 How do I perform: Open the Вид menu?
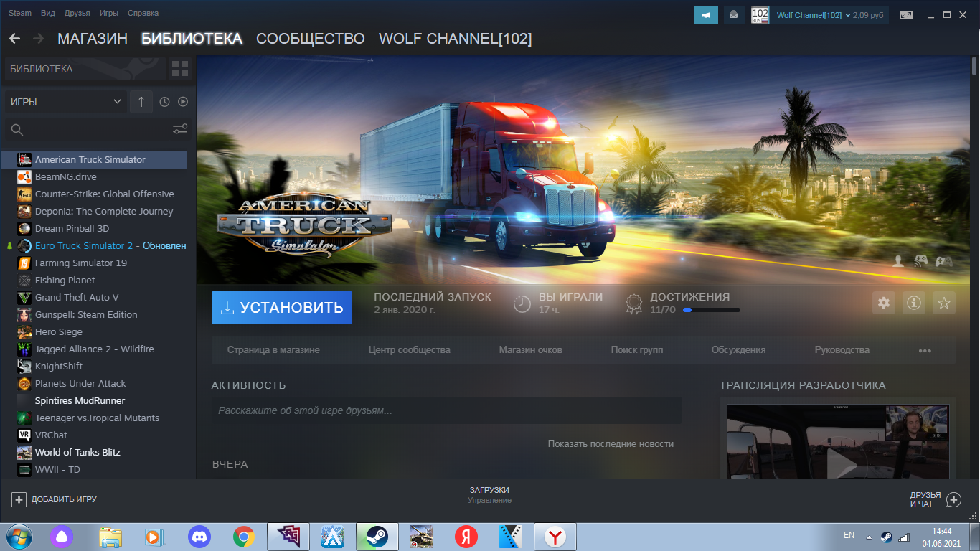point(48,13)
